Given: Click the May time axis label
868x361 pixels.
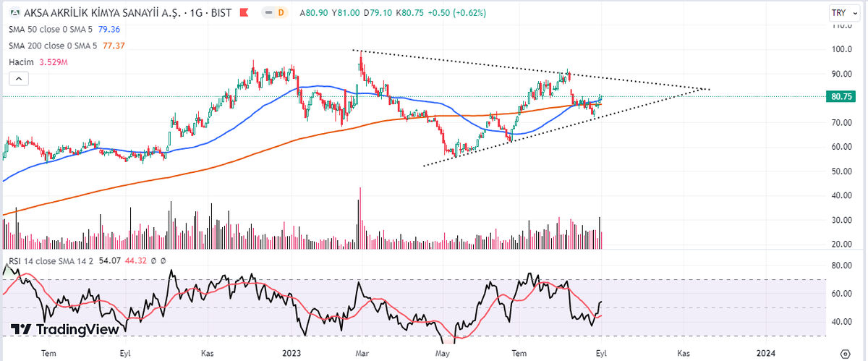Looking at the screenshot, I should (443, 353).
